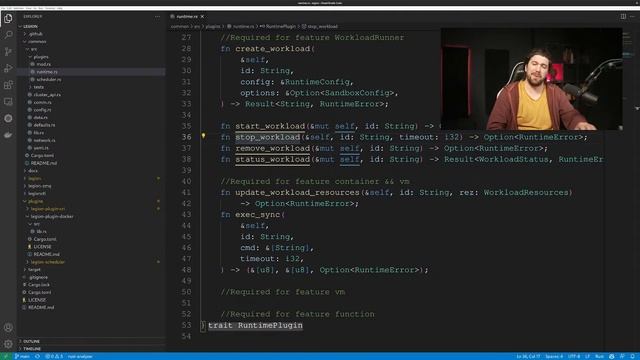640x360 pixels.
Task: Click stop_workload in the breadcrumb
Action: tap(320, 26)
